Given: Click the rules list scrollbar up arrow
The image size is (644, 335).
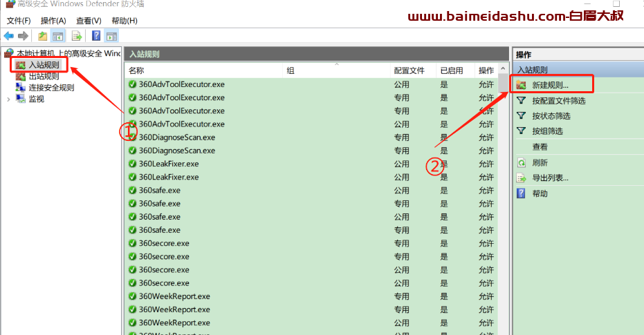Looking at the screenshot, I should point(503,68).
